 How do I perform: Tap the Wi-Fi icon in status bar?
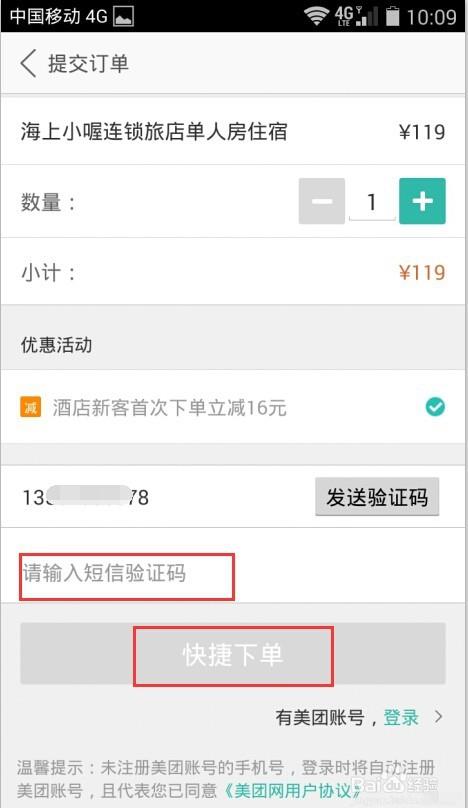[x=316, y=15]
